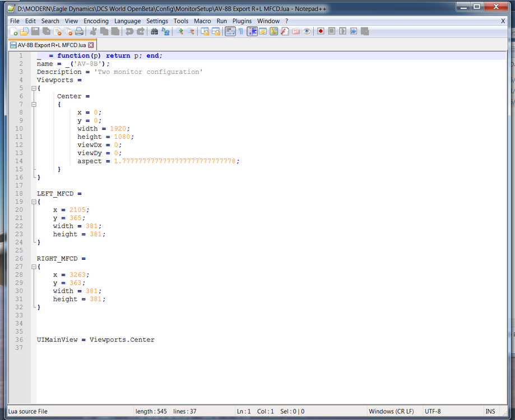The height and width of the screenshot is (420, 515).
Task: Open the Plugins menu
Action: point(242,21)
